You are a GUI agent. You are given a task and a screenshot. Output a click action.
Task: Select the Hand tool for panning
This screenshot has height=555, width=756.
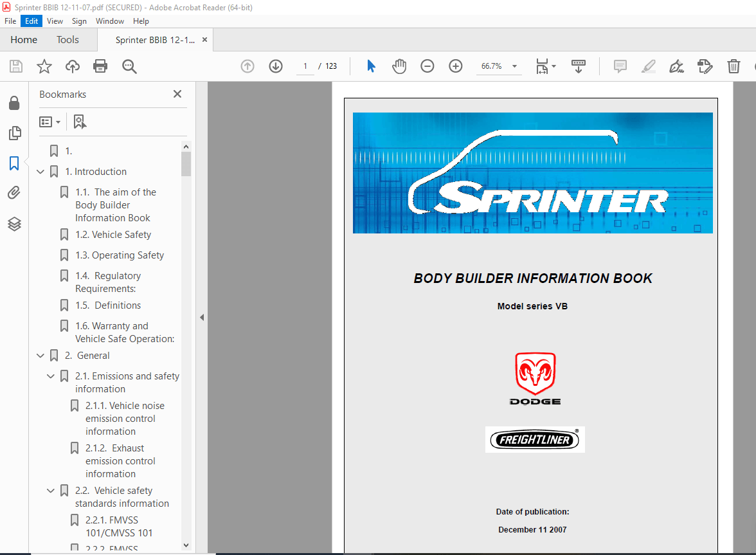coord(399,66)
